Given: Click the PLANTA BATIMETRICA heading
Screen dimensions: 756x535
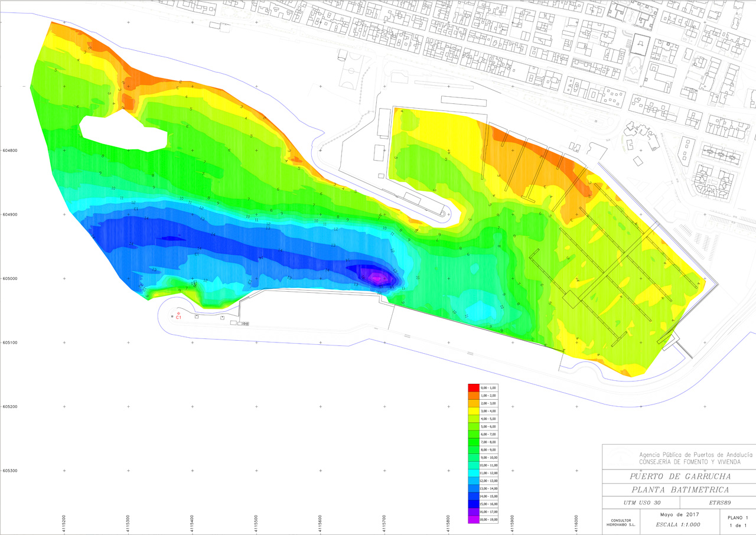Looking at the screenshot, I should [680, 490].
